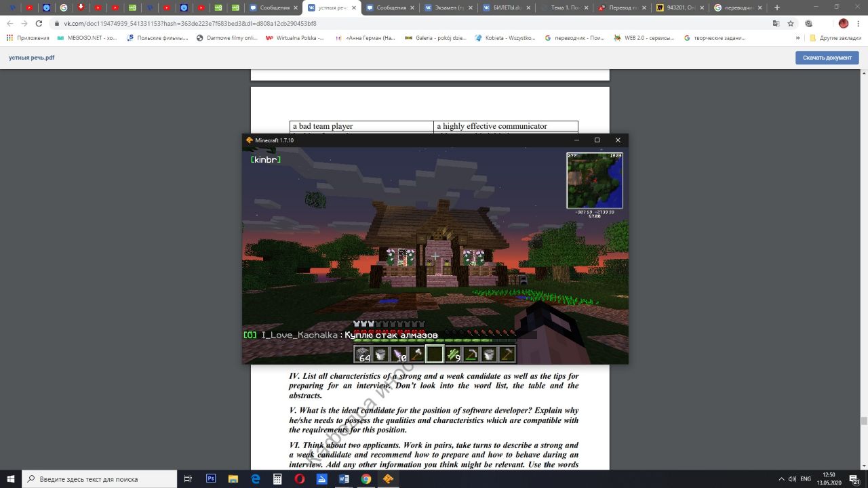868x488 pixels.
Task: Click the 'a bad team player' table cell
Action: click(361, 126)
